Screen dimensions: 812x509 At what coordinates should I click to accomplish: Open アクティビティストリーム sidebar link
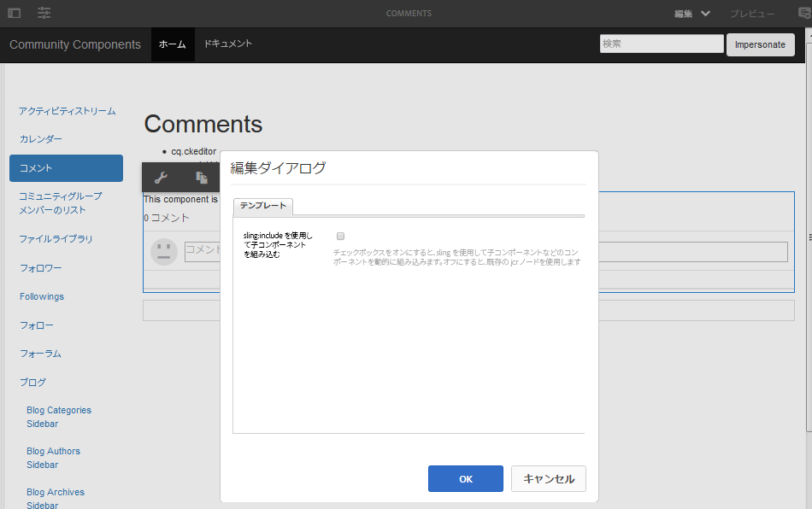point(68,111)
